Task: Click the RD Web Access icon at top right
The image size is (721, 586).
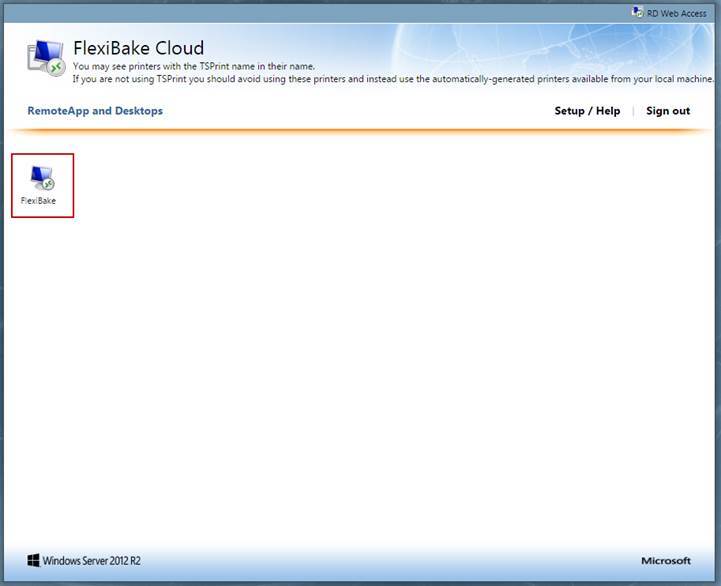Action: [637, 12]
